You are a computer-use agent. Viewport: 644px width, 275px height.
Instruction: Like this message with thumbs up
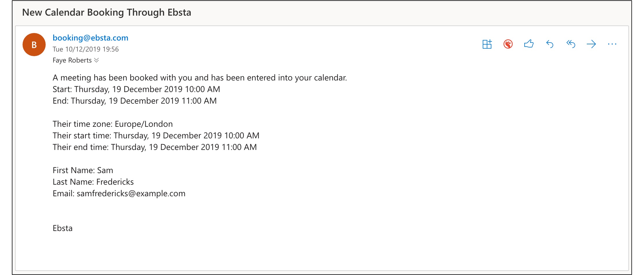tap(529, 44)
